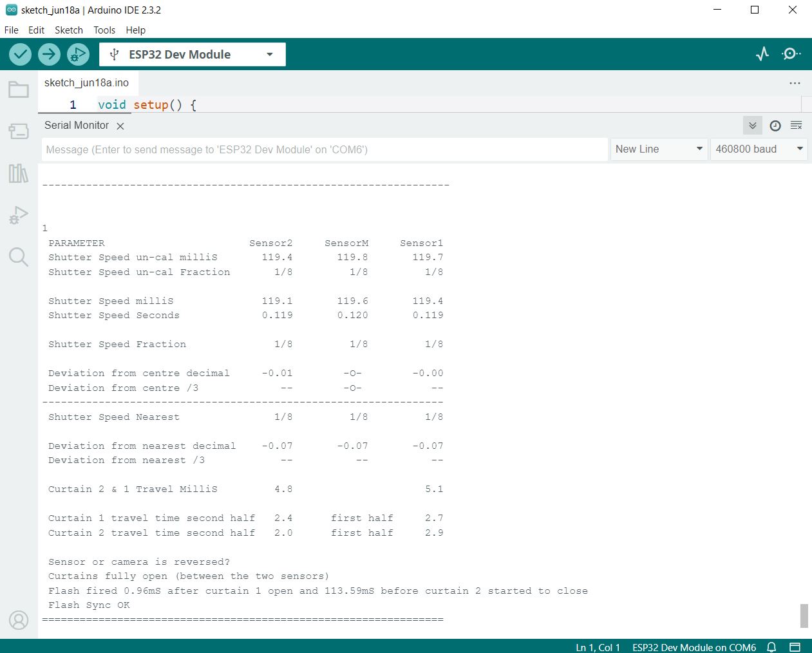Open the notifications bell in status bar
This screenshot has width=812, height=653.
(x=771, y=647)
